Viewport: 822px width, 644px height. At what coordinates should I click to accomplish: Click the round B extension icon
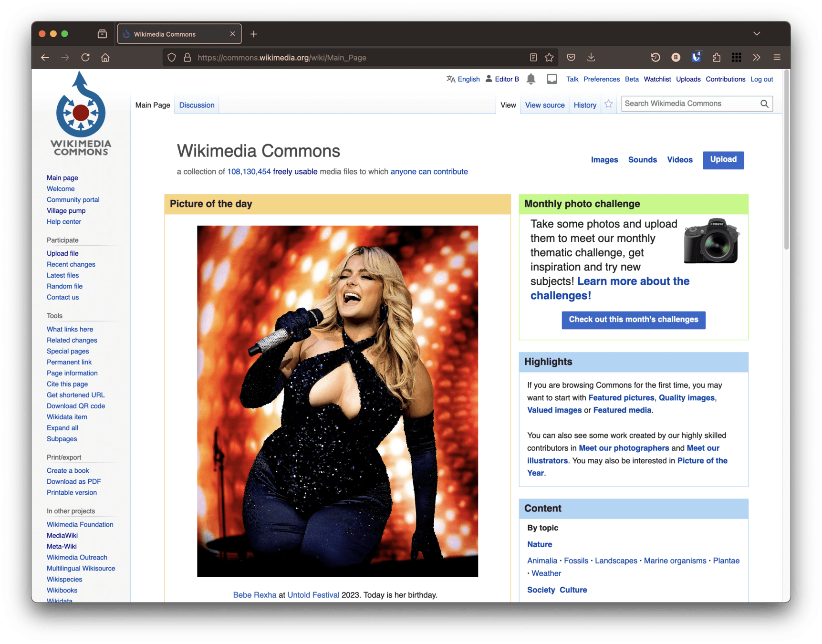click(676, 58)
